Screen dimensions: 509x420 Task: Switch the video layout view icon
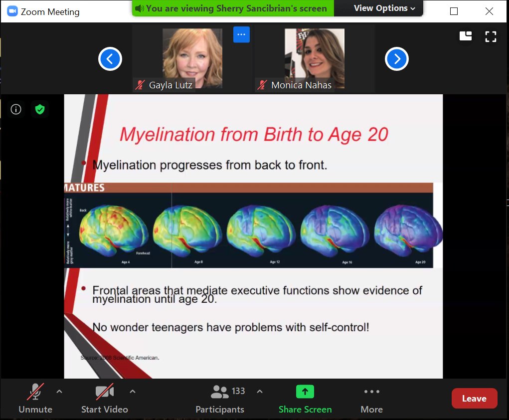pos(466,36)
